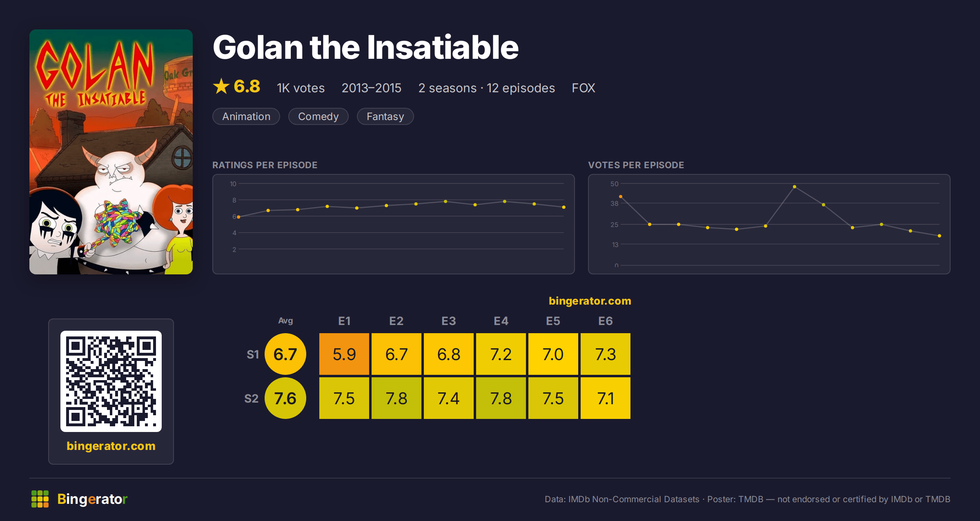Click the QR code image

(x=111, y=381)
